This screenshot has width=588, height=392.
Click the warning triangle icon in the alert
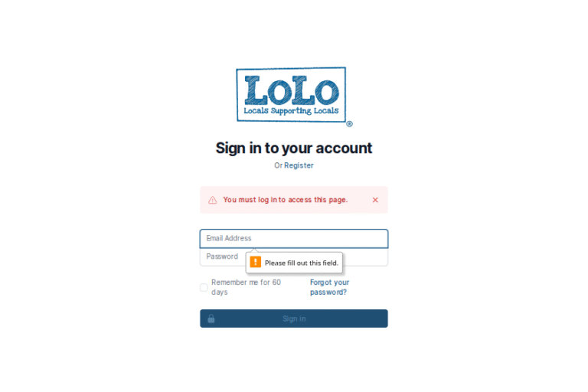[213, 200]
